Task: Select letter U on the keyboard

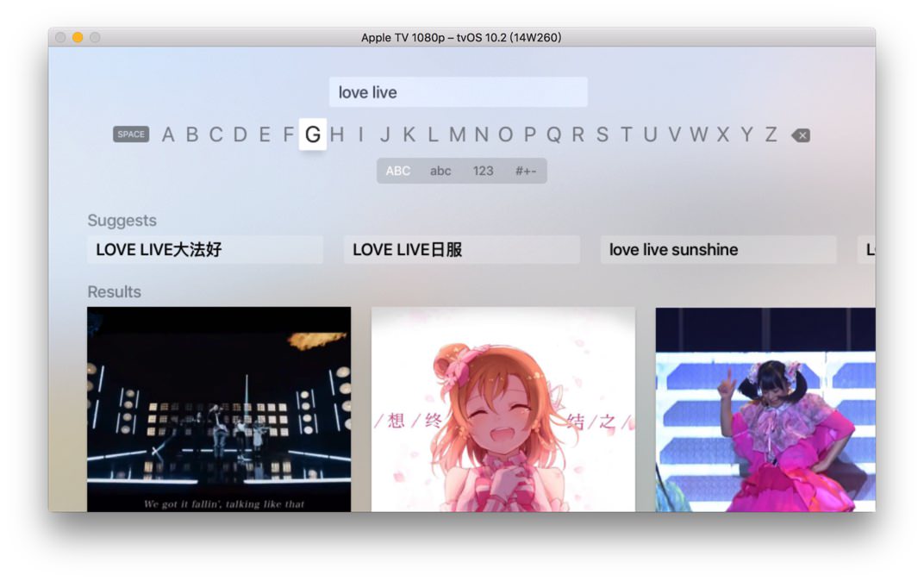Action: (651, 135)
